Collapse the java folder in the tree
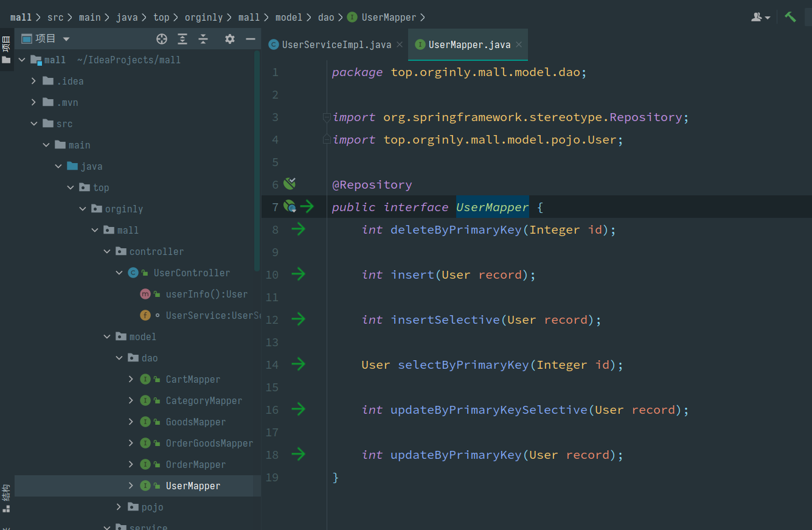Image resolution: width=812 pixels, height=530 pixels. 58,166
